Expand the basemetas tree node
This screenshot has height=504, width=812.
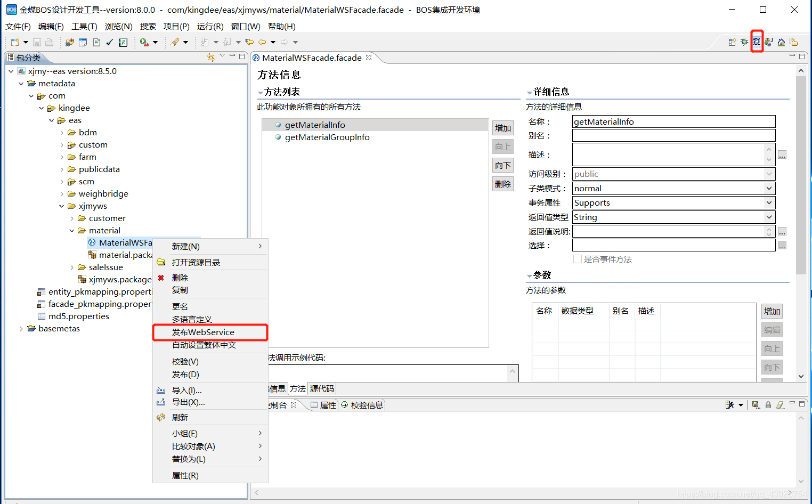click(x=21, y=329)
